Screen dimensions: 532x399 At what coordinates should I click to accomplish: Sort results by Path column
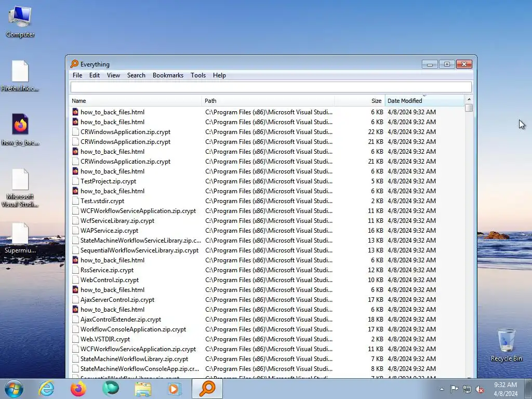coord(268,101)
